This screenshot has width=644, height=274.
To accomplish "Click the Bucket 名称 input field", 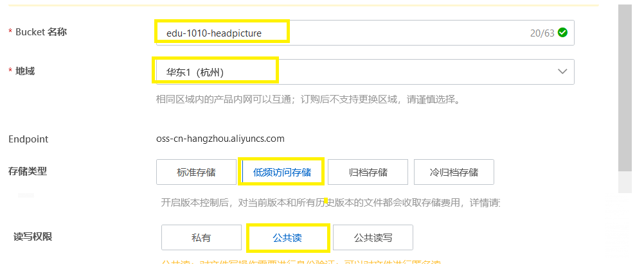I will coord(364,33).
